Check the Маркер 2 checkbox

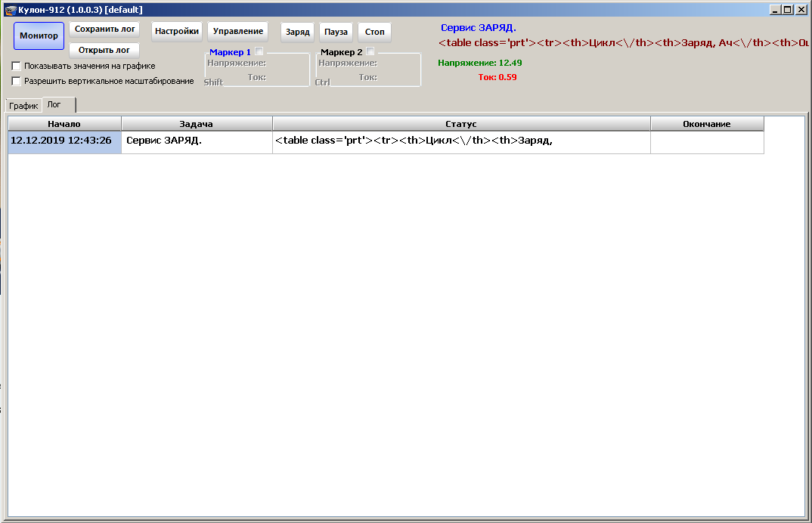[370, 51]
